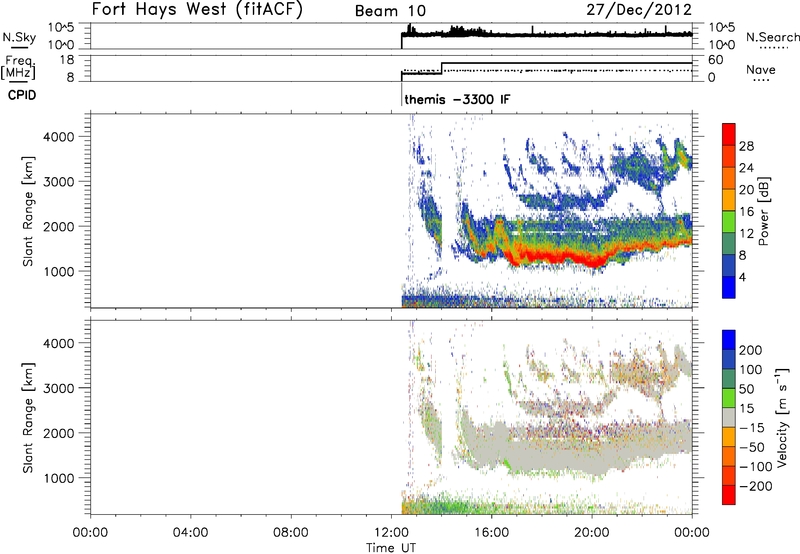Viewport: 800px width, 554px height.
Task: Select the "N.Sky" legend label
Action: [19, 37]
